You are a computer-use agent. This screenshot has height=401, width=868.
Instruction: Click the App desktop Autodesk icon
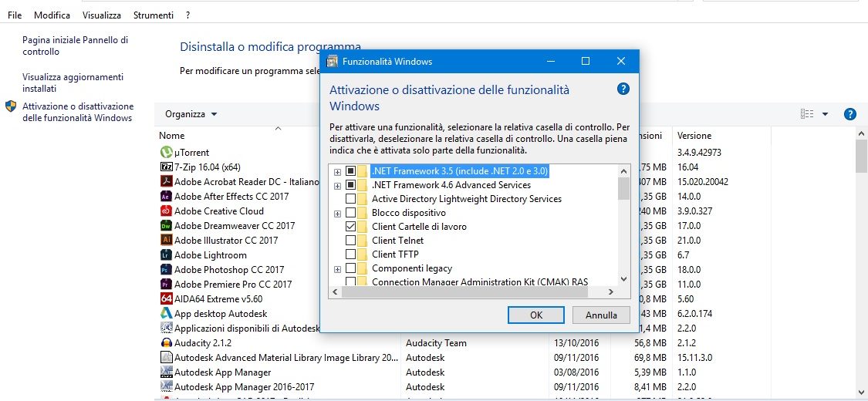point(166,314)
